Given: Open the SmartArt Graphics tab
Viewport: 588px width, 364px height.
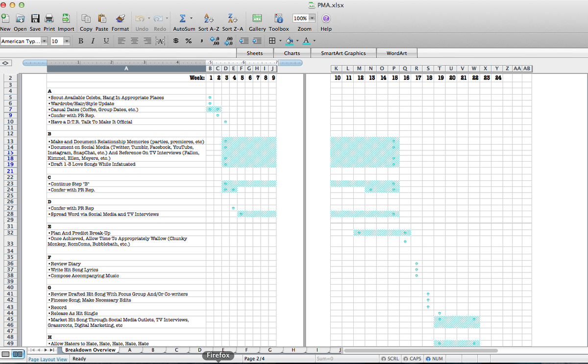Looking at the screenshot, I should coord(343,53).
